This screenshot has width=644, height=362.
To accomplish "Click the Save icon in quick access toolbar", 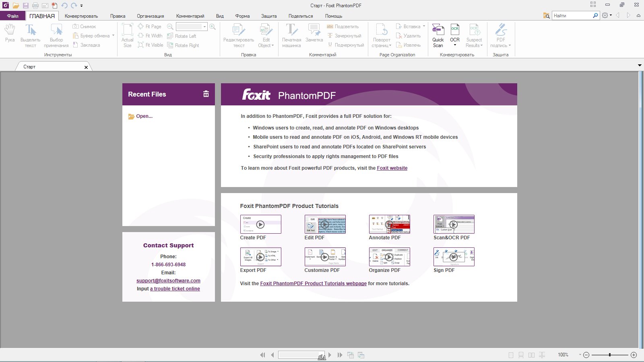I will tap(25, 6).
